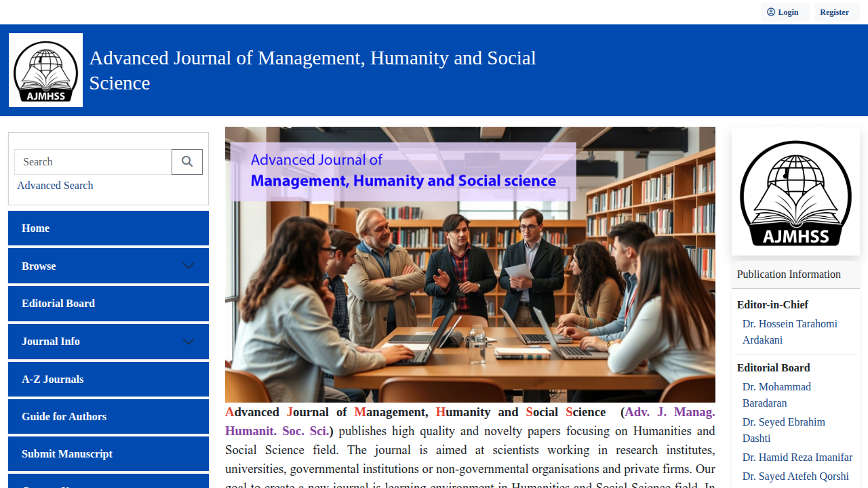The height and width of the screenshot is (488, 868).
Task: Open Advanced Search link
Action: point(55,186)
